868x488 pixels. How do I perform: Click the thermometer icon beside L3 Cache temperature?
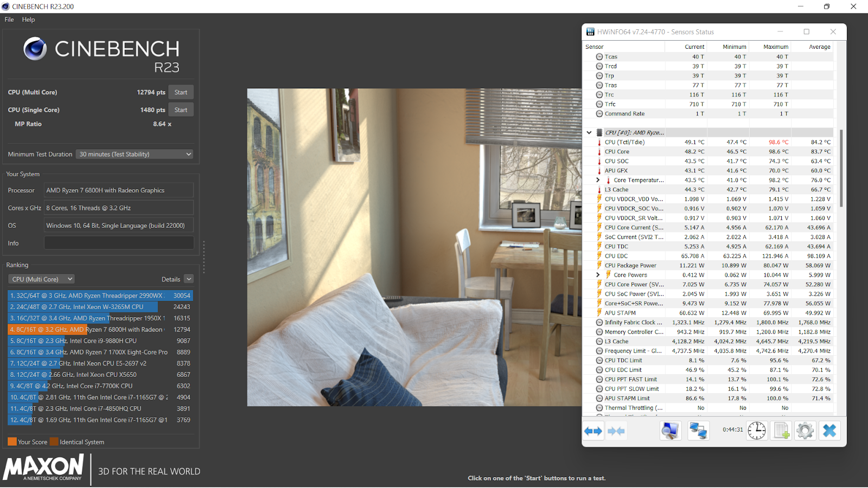[599, 189]
